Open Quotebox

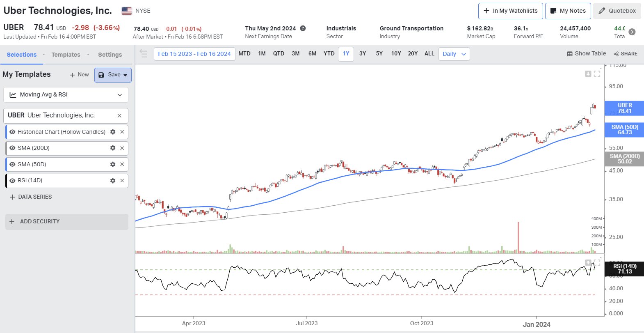(x=617, y=11)
